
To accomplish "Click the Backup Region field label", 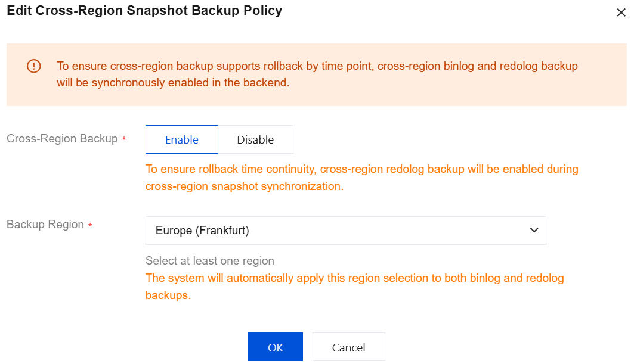I will [45, 225].
